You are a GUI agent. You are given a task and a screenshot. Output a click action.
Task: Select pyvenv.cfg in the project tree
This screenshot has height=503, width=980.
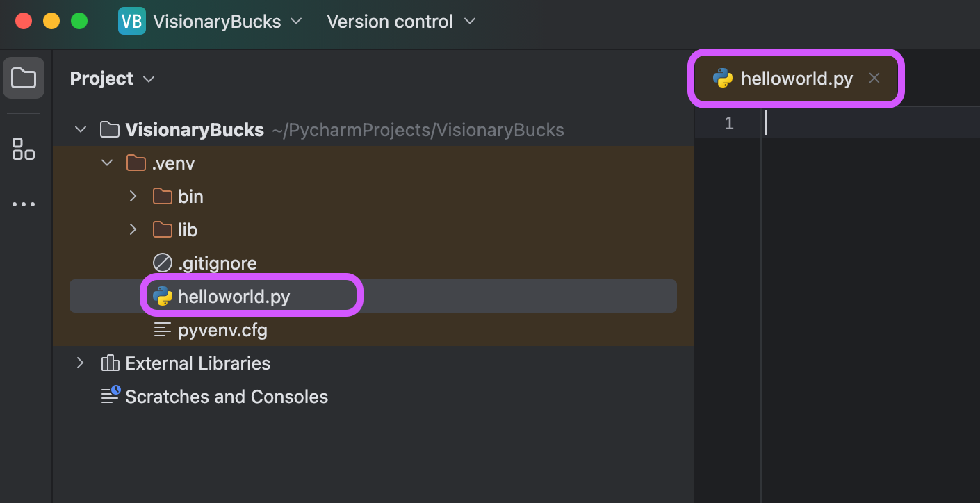(x=222, y=330)
